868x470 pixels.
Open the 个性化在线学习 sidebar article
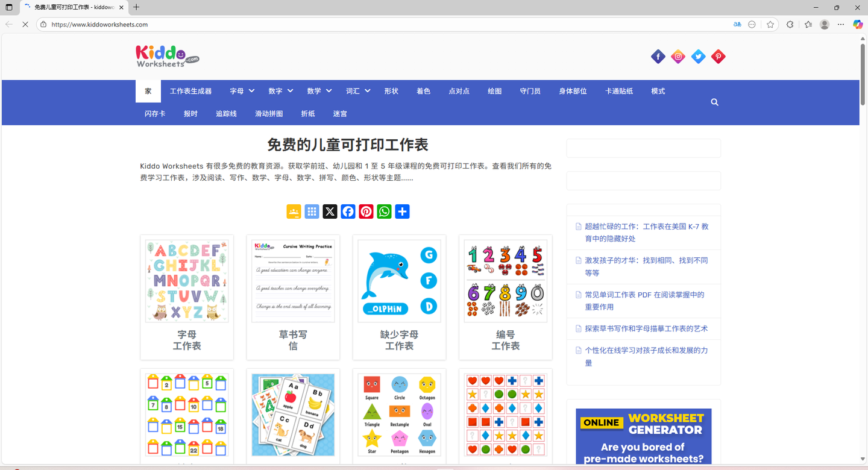point(646,357)
